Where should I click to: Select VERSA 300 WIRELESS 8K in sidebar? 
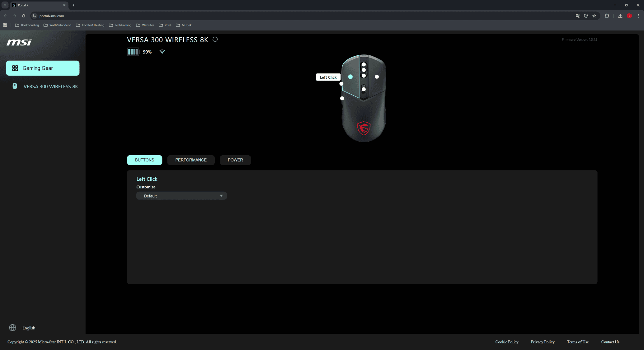[x=50, y=86]
